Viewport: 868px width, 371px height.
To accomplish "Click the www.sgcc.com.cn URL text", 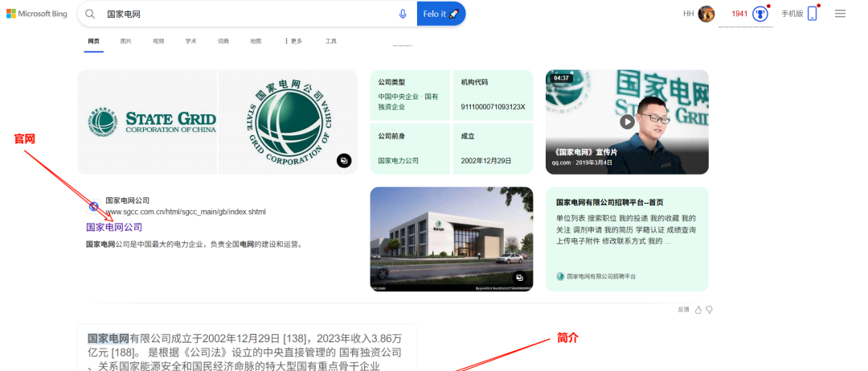I will click(x=186, y=212).
